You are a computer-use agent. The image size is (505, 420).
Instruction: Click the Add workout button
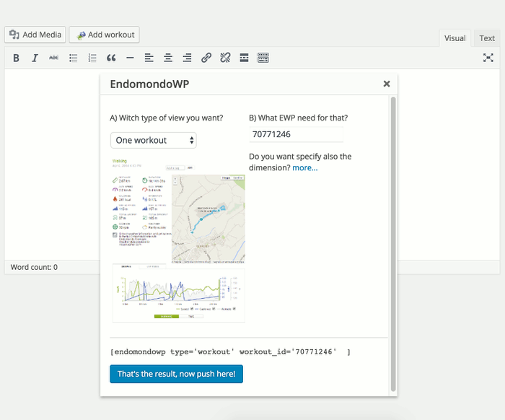(104, 35)
